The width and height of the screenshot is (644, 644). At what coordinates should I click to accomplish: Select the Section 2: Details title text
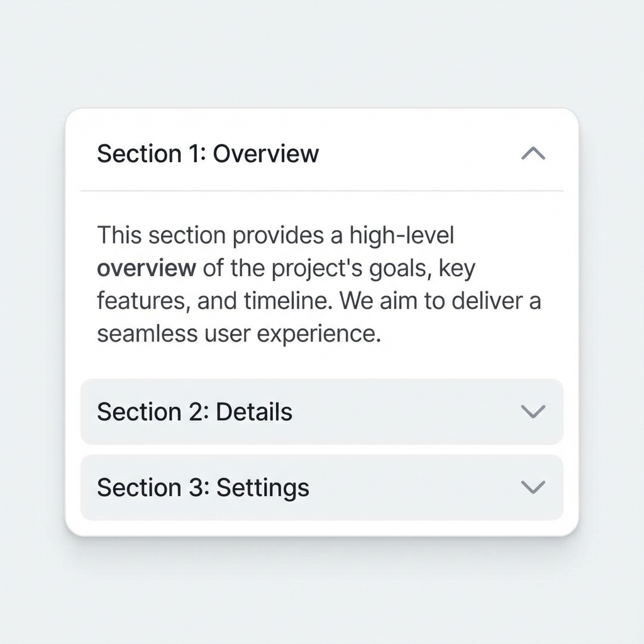[x=194, y=412]
